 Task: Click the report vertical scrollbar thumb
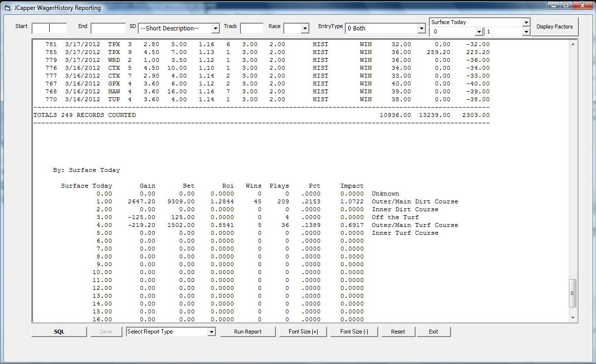click(572, 293)
